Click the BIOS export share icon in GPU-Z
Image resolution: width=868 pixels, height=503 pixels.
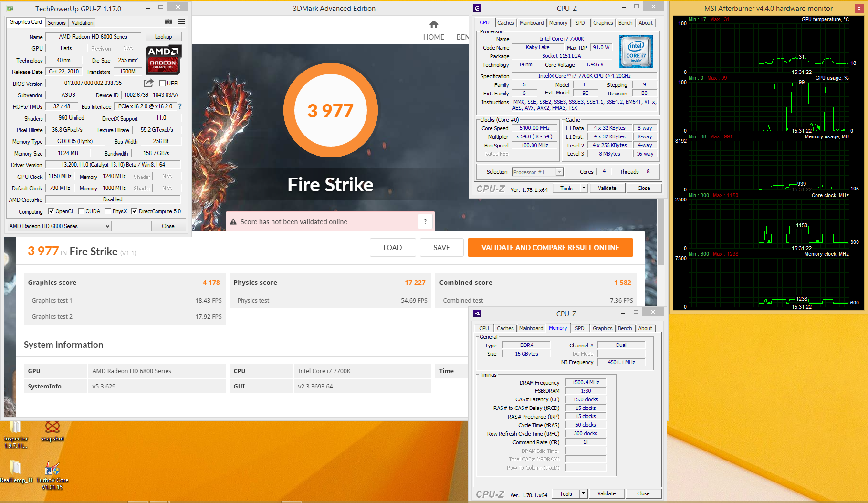(149, 83)
